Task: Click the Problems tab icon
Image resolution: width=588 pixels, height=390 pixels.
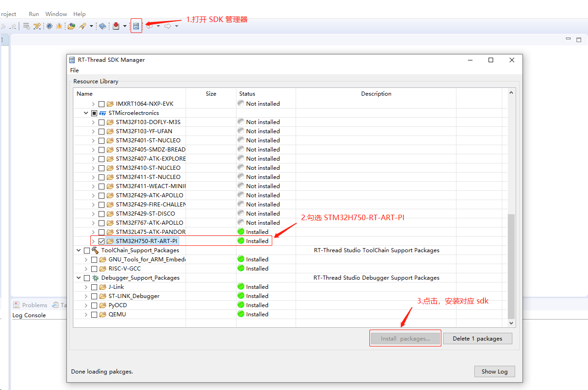Action: coord(16,305)
